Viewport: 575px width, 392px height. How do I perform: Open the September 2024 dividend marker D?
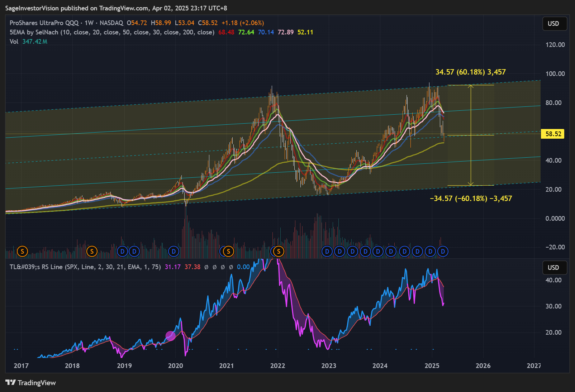(417, 252)
